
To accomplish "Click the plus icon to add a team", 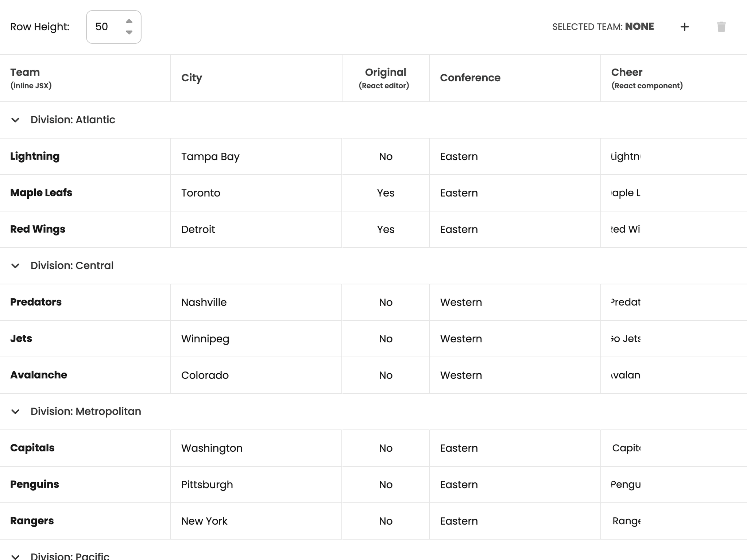I will [684, 27].
